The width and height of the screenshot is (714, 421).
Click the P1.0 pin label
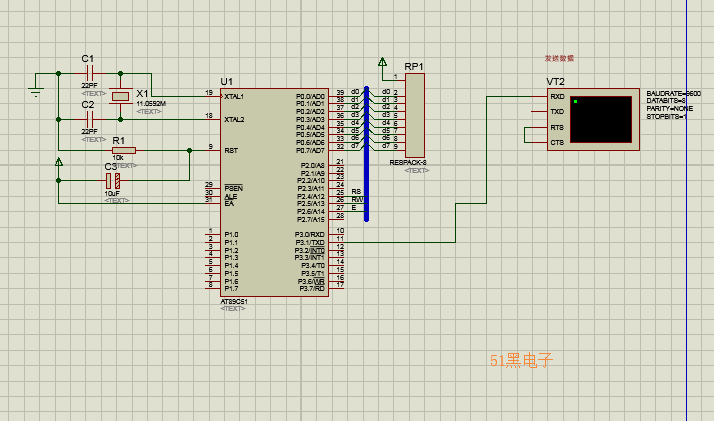(x=231, y=235)
